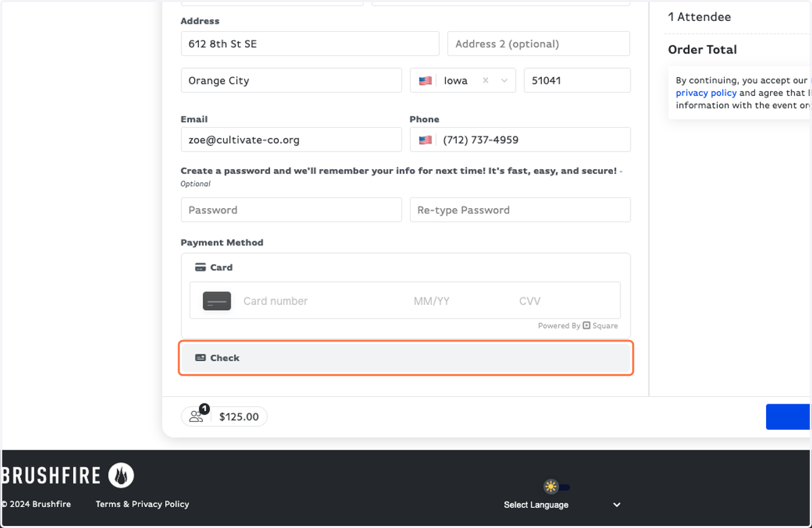Click the Password field
812x528 pixels.
pos(291,210)
